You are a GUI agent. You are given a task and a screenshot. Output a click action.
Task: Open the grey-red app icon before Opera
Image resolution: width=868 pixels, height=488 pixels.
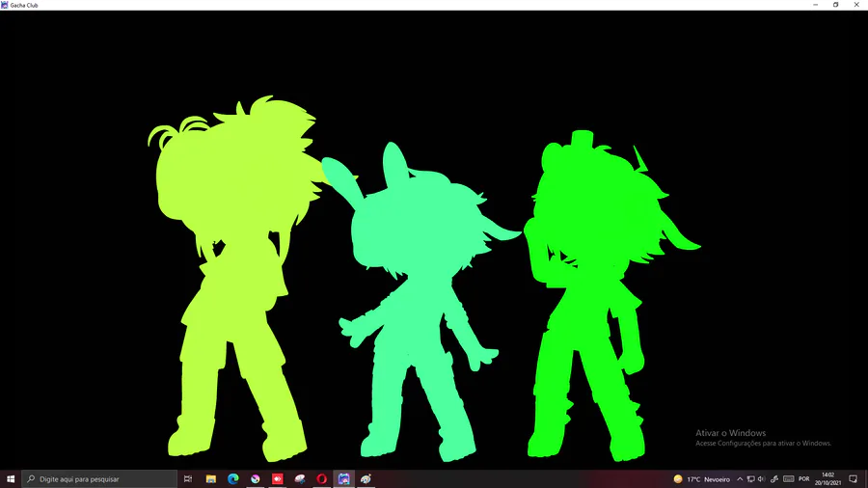(x=300, y=479)
